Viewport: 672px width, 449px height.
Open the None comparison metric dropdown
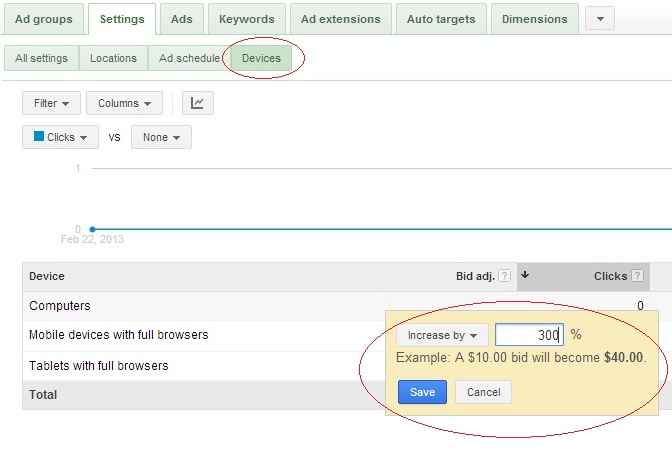click(x=161, y=137)
